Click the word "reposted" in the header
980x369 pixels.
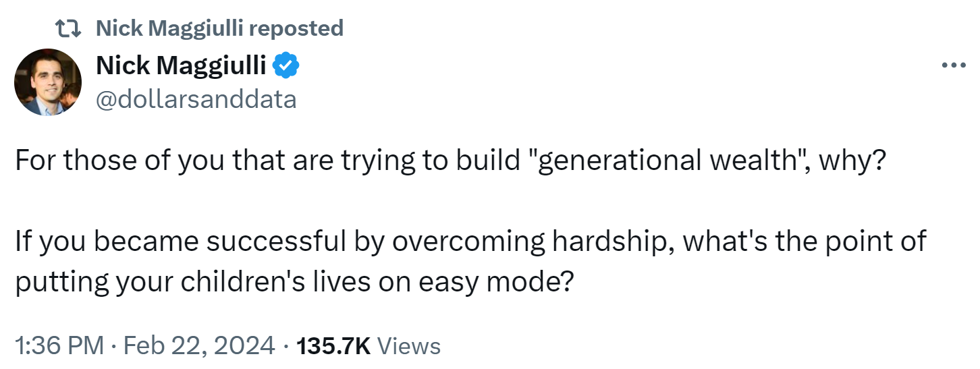297,28
